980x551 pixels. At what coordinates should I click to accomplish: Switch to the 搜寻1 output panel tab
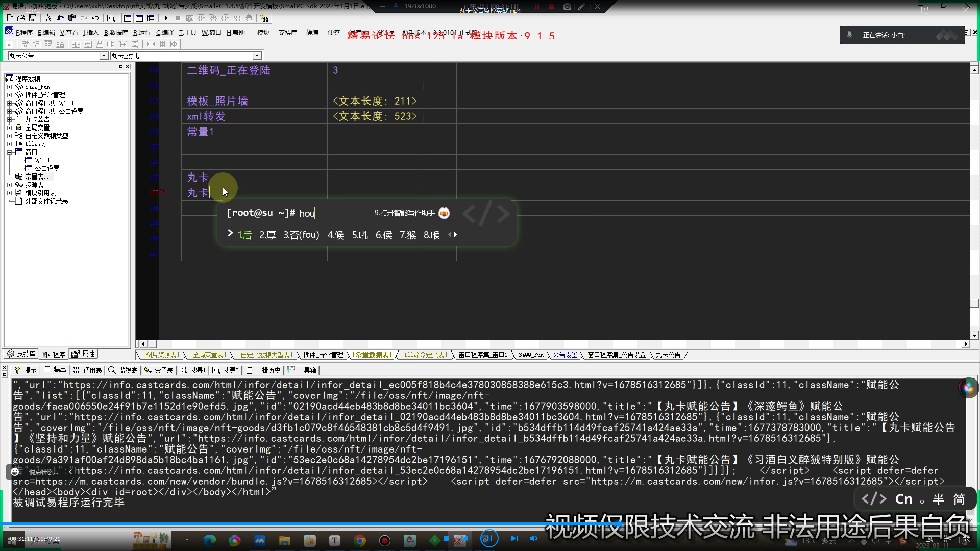tap(193, 370)
